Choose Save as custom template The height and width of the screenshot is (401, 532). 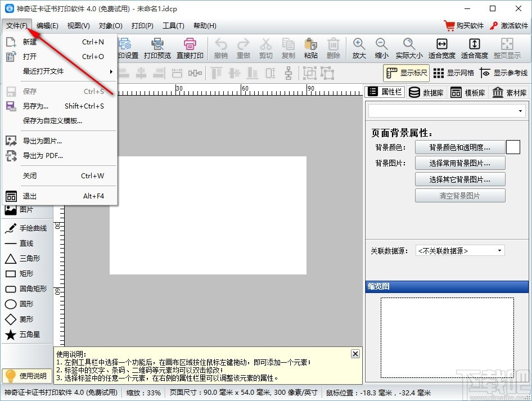[60, 121]
